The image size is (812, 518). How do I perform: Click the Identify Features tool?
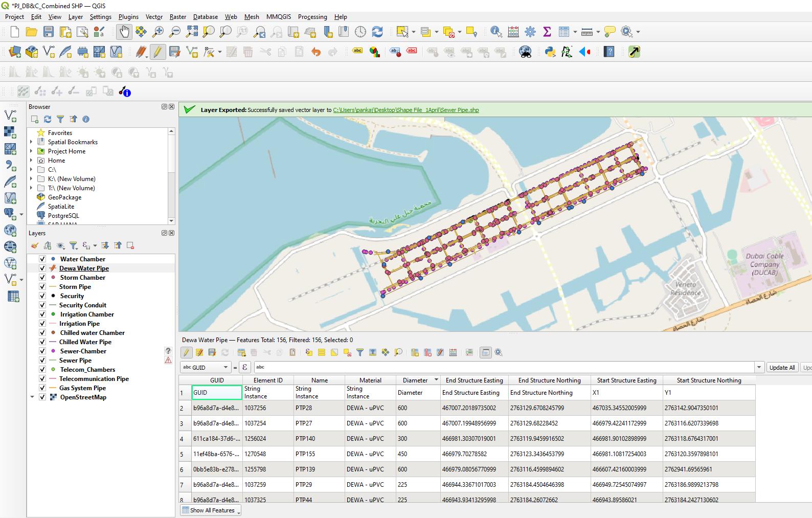[x=495, y=32]
